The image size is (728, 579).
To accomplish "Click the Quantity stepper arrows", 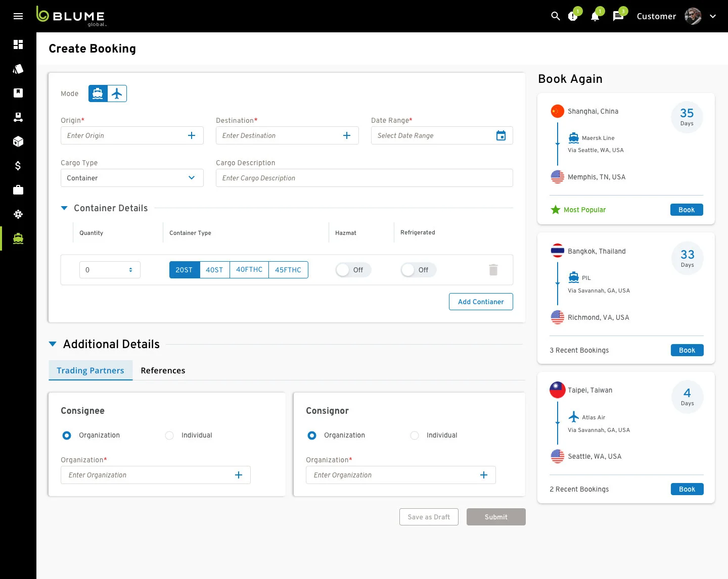I will tap(130, 270).
